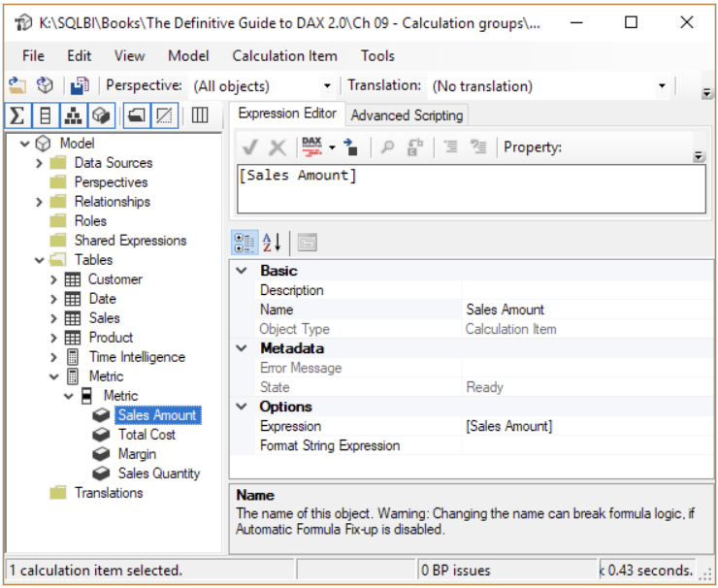
Task: Select the Sales Amount calculation item
Action: [157, 415]
